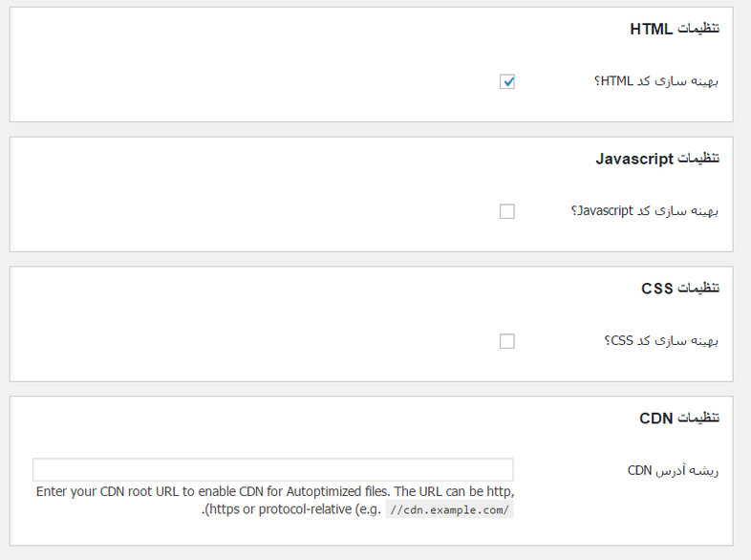Viewport: 751px width, 560px height.
Task: Select the CSS settings section heading
Action: (680, 289)
